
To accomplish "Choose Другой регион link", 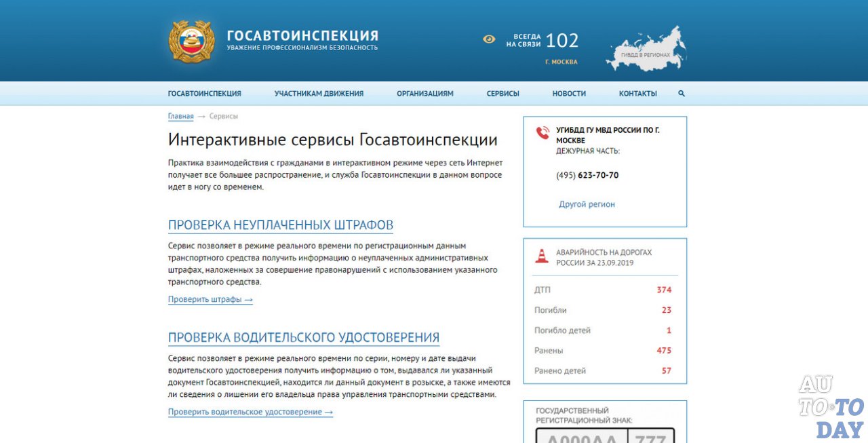I will [587, 204].
